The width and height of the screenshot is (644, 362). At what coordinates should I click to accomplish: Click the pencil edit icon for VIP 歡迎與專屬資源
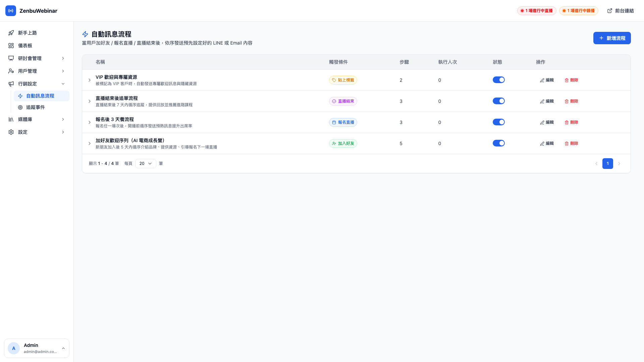click(x=542, y=80)
